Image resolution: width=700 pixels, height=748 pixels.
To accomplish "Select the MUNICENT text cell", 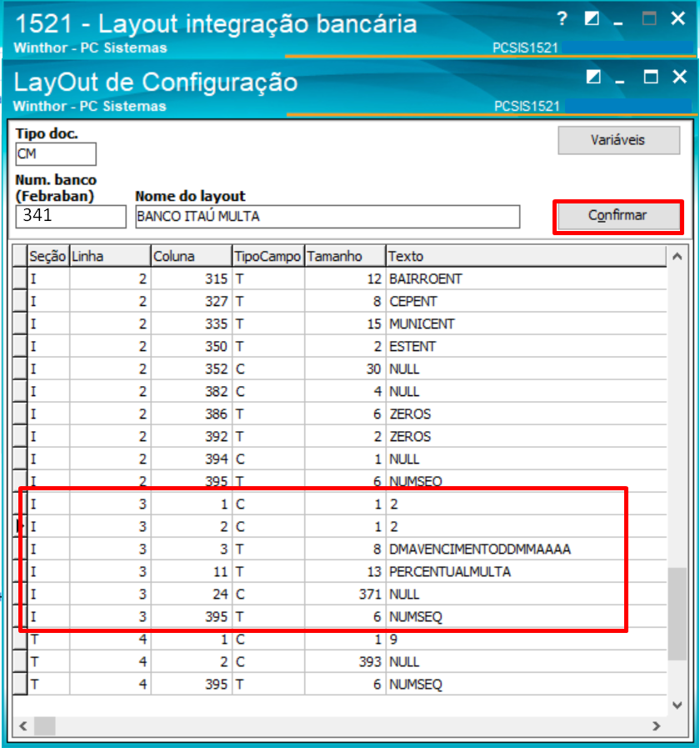I will coord(526,324).
